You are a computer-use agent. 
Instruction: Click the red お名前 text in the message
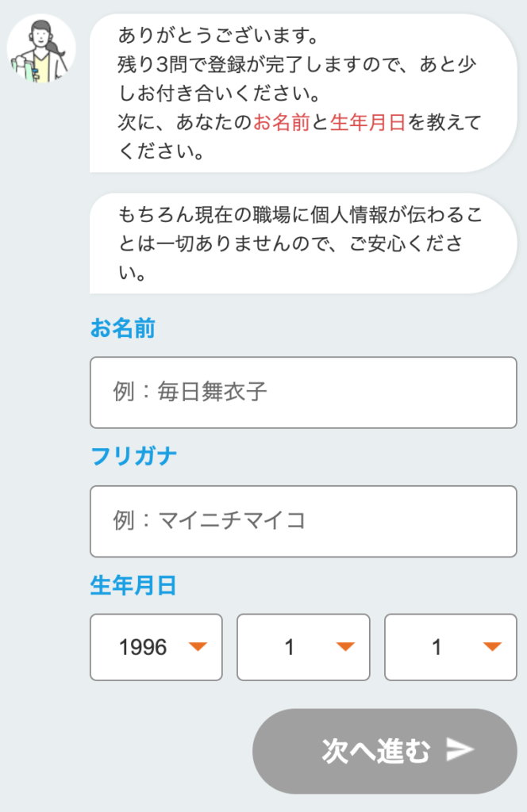click(x=281, y=123)
